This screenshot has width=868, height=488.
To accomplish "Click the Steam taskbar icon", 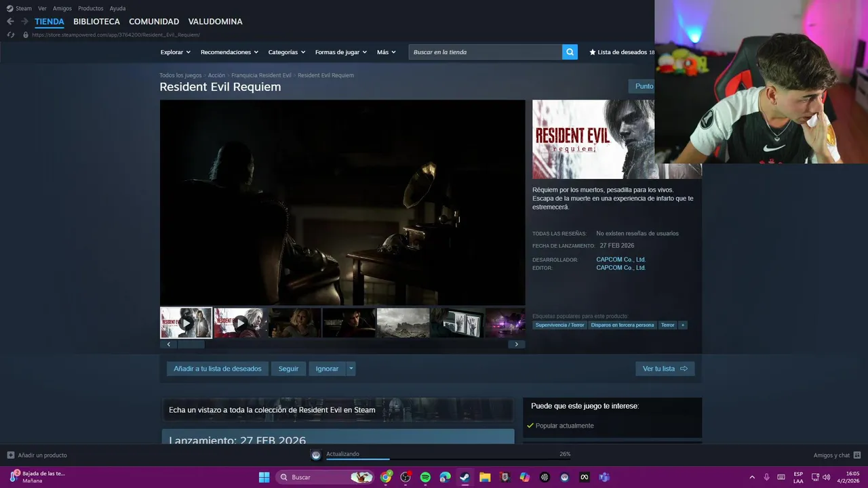I will (x=465, y=477).
